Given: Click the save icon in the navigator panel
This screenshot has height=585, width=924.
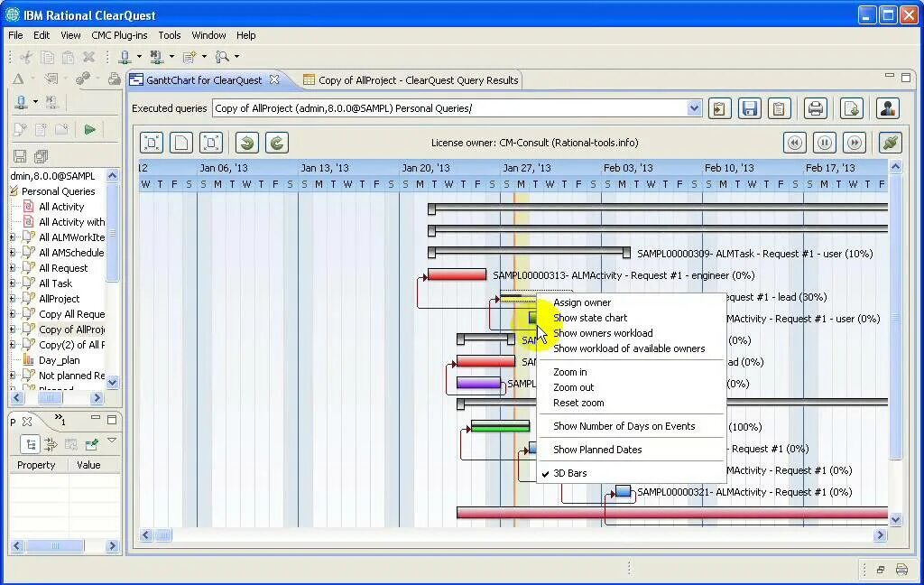Looking at the screenshot, I should click(x=20, y=156).
